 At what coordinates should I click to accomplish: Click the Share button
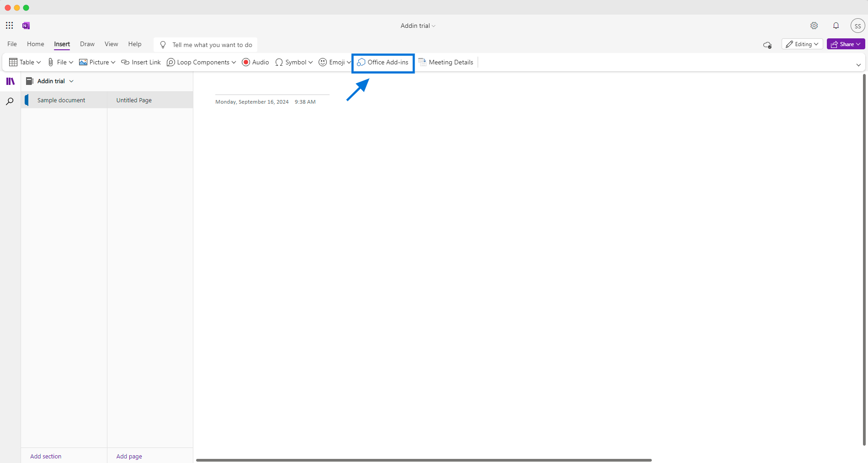(x=845, y=44)
